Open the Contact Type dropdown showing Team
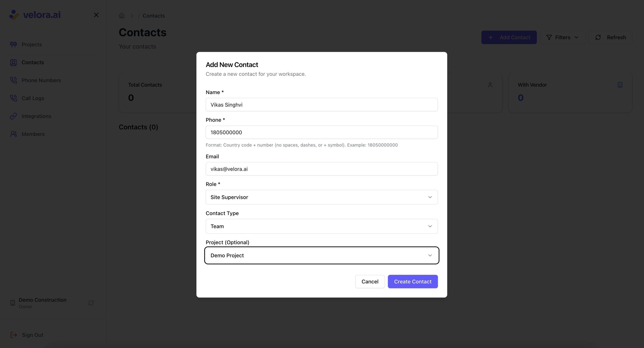This screenshot has width=644, height=348. [321, 226]
